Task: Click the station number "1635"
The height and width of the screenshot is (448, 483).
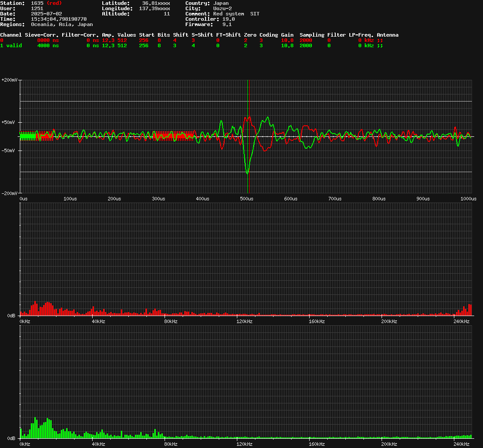Action: point(37,3)
